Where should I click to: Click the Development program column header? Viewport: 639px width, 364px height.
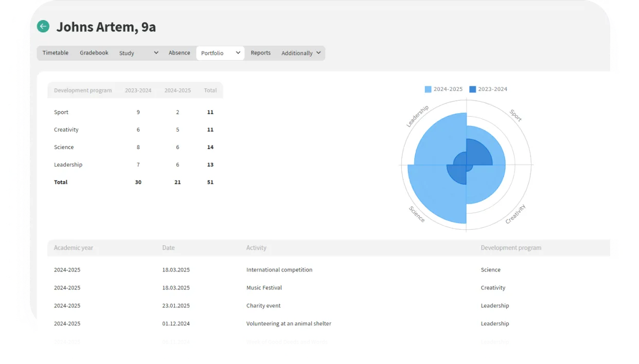tap(511, 248)
